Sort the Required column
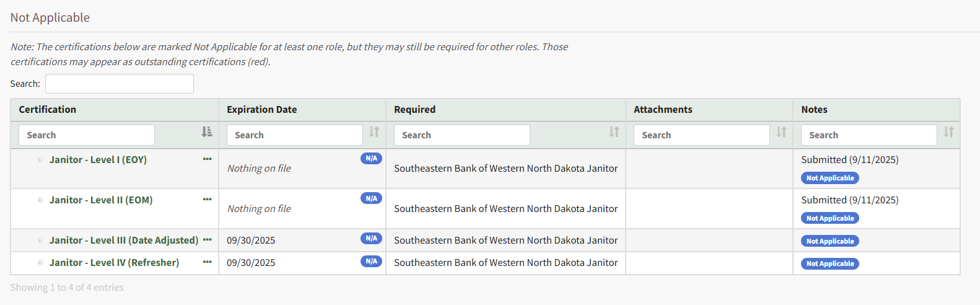Screen dimensions: 980x305 [x=614, y=132]
